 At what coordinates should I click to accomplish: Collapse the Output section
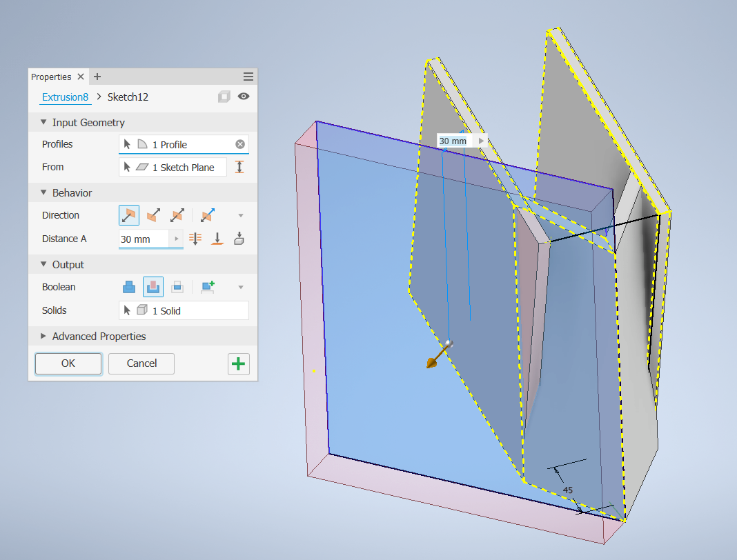43,265
